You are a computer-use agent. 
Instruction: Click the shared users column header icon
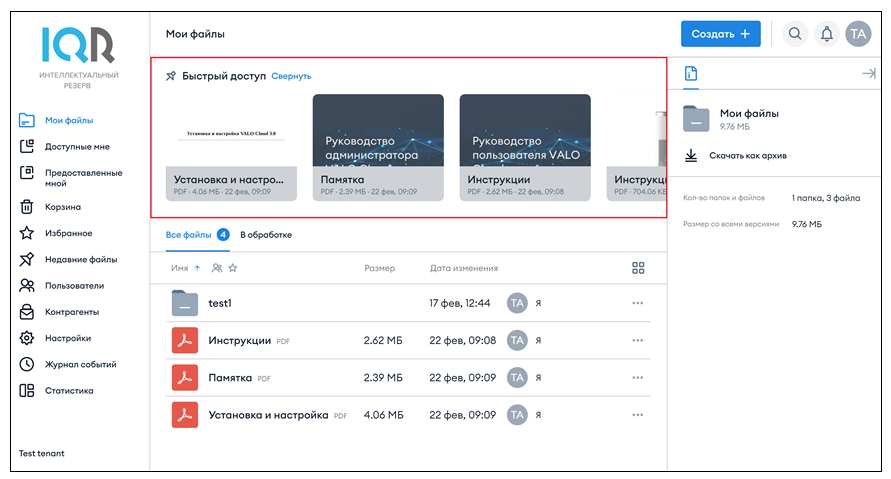point(216,268)
